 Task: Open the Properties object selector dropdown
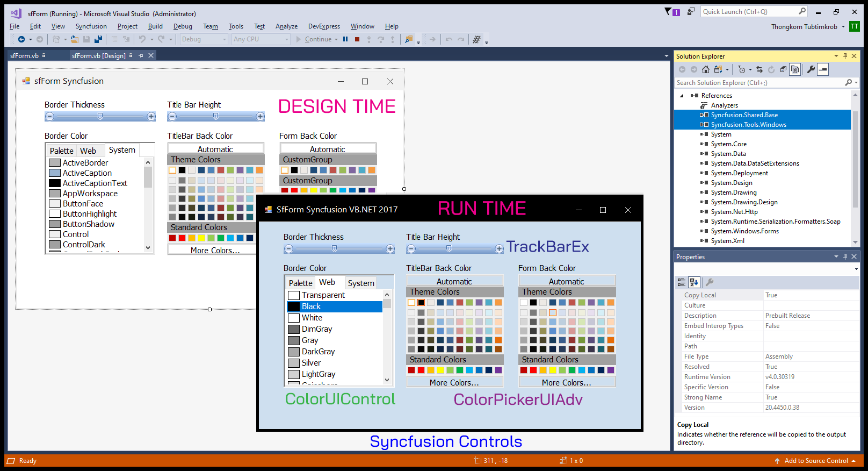click(856, 269)
